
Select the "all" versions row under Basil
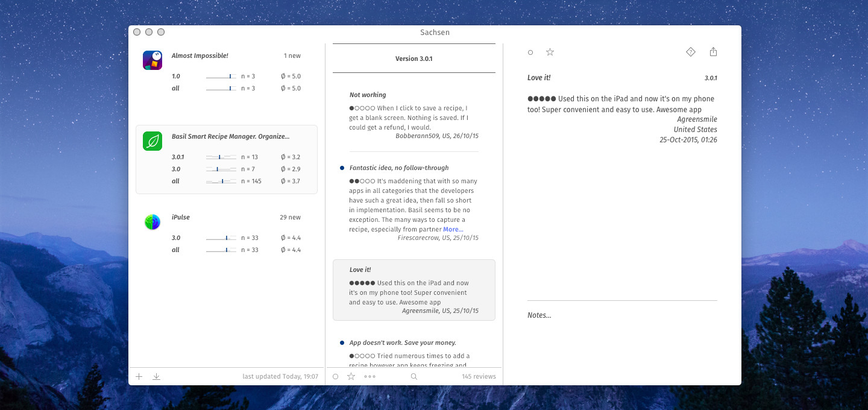(x=236, y=181)
